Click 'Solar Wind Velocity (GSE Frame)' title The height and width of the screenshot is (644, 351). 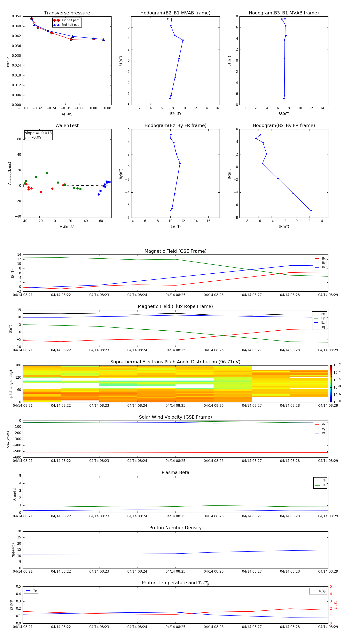175,417
